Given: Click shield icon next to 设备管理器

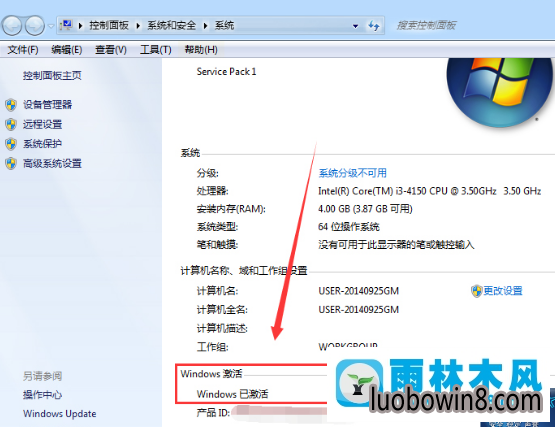Looking at the screenshot, I should [x=11, y=105].
